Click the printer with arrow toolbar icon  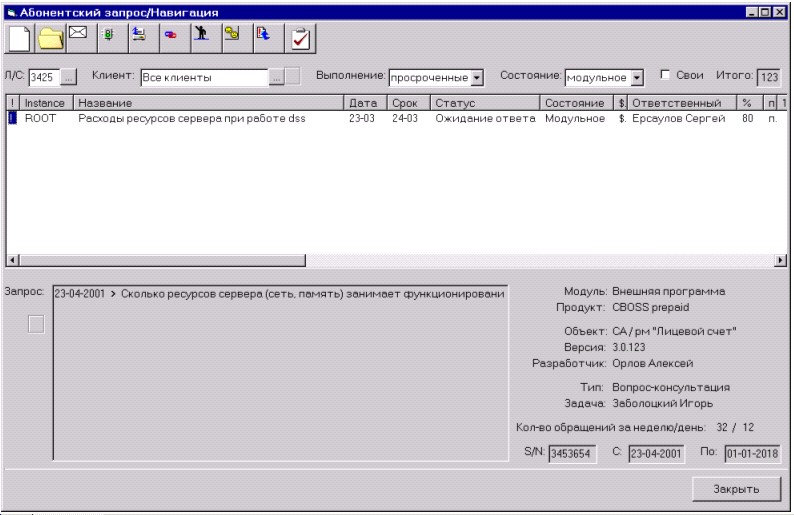click(x=144, y=38)
